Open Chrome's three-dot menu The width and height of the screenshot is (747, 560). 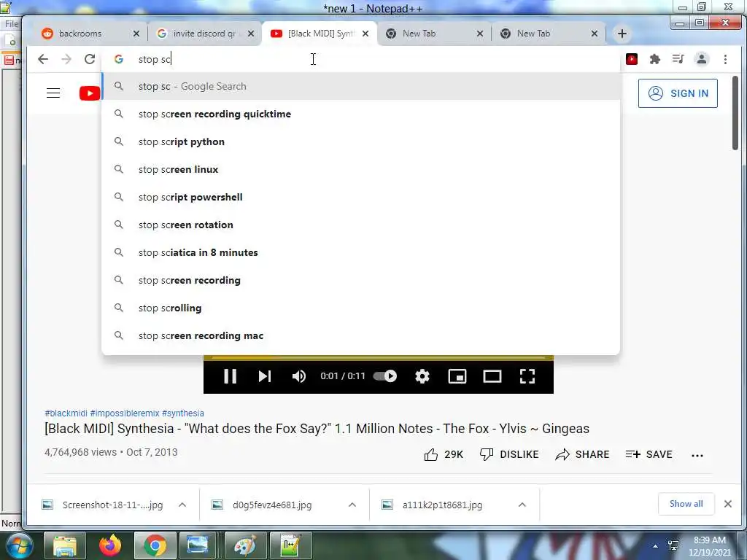click(725, 59)
